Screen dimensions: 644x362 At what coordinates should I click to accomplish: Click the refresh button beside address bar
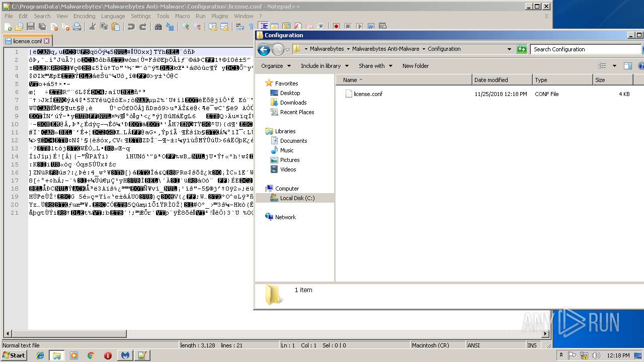[522, 49]
